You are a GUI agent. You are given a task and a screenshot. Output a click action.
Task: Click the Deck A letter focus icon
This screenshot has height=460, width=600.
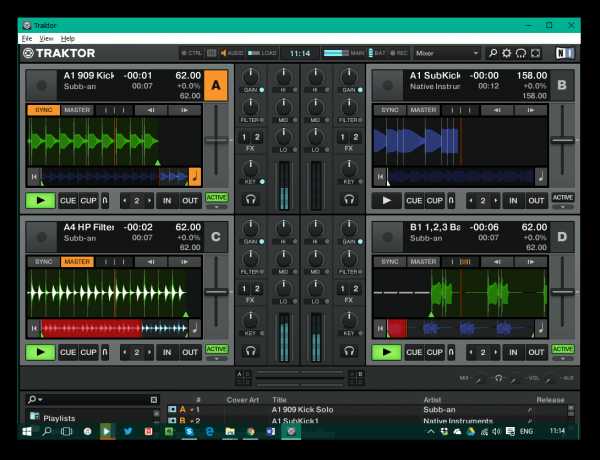[x=215, y=86]
